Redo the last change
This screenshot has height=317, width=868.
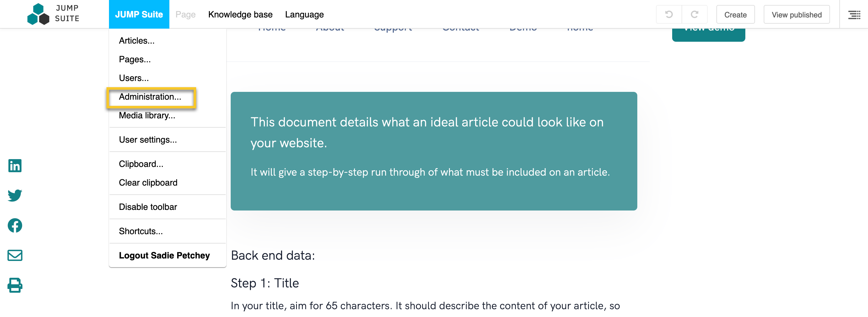click(694, 15)
